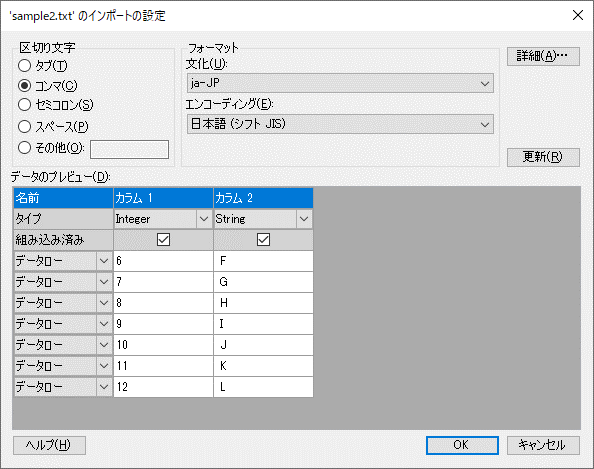The image size is (594, 469).
Task: Expand the エンコーディング Shift JIS dropdown
Action: (340, 124)
